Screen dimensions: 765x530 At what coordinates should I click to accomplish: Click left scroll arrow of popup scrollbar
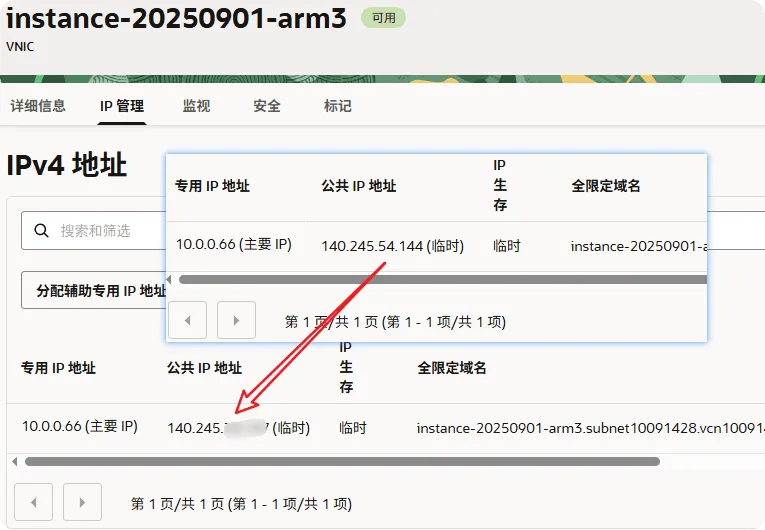(x=169, y=279)
